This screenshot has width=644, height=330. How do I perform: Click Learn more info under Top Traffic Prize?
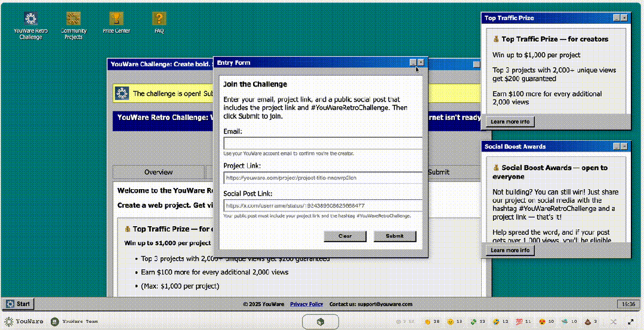(509, 122)
